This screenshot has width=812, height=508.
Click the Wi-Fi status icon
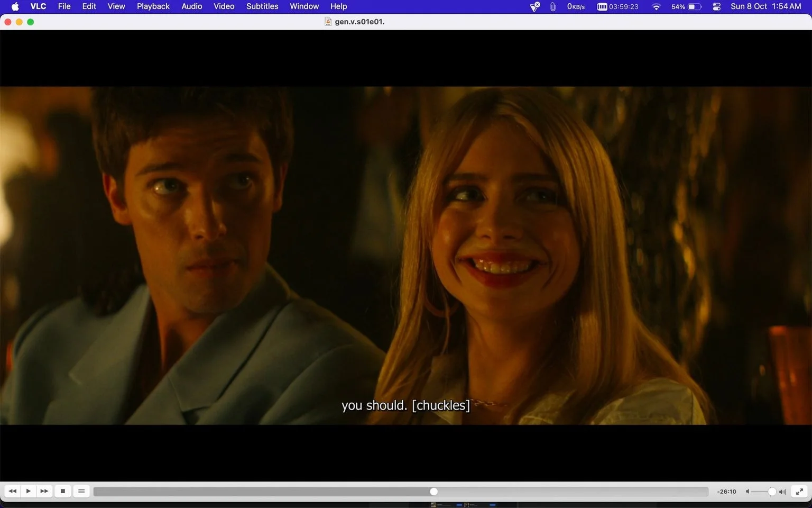click(656, 6)
